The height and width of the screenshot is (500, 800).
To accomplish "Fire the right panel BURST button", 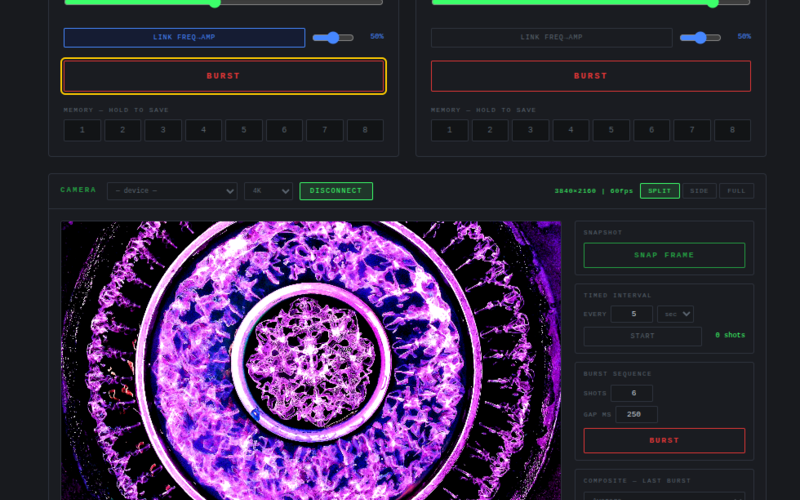I will click(591, 76).
